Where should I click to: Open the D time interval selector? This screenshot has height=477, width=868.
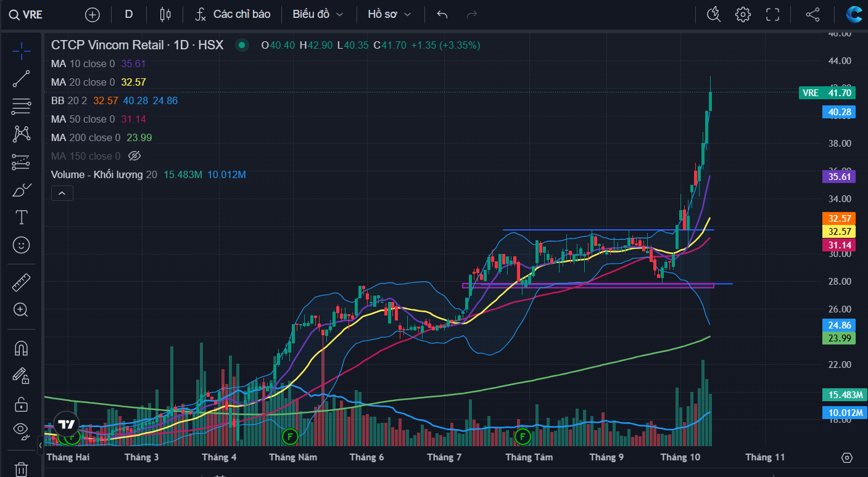[x=129, y=14]
